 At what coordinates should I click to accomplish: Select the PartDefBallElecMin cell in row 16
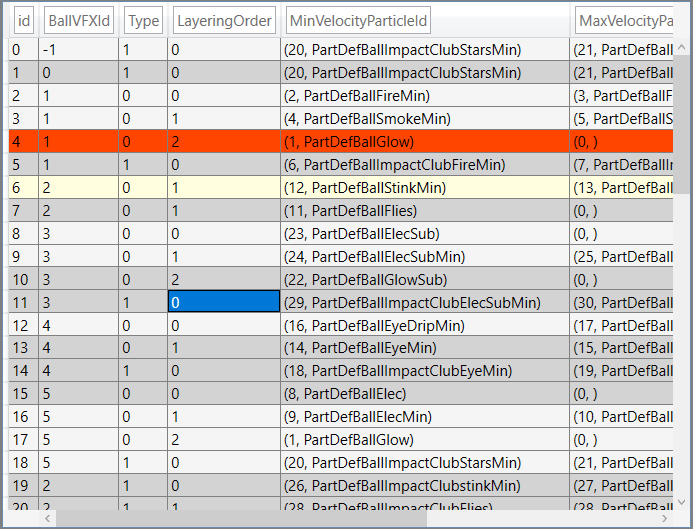425,416
